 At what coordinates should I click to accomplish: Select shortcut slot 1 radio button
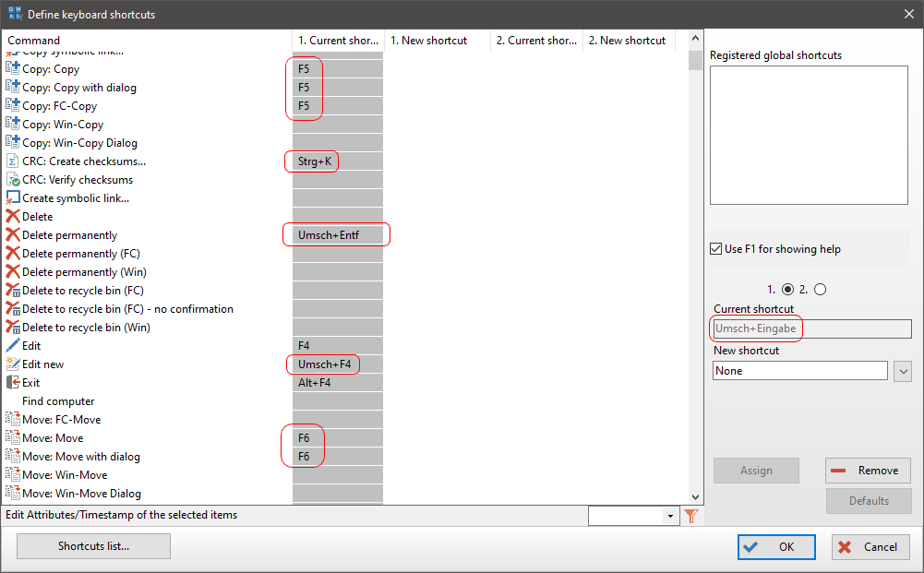point(787,289)
